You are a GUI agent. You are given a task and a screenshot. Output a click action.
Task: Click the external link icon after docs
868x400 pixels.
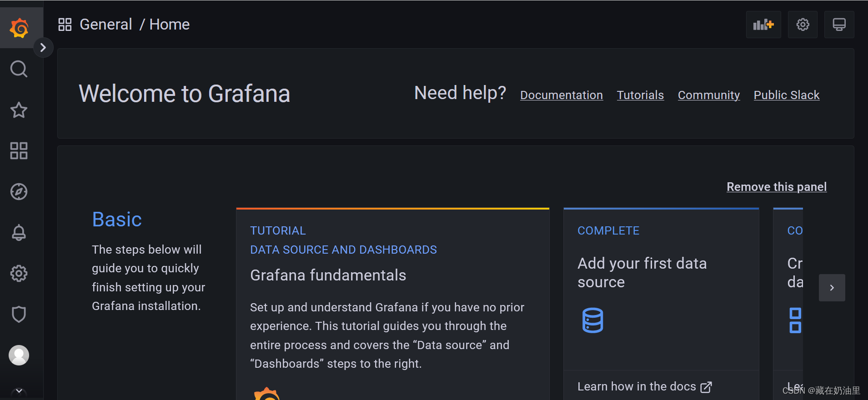tap(706, 387)
